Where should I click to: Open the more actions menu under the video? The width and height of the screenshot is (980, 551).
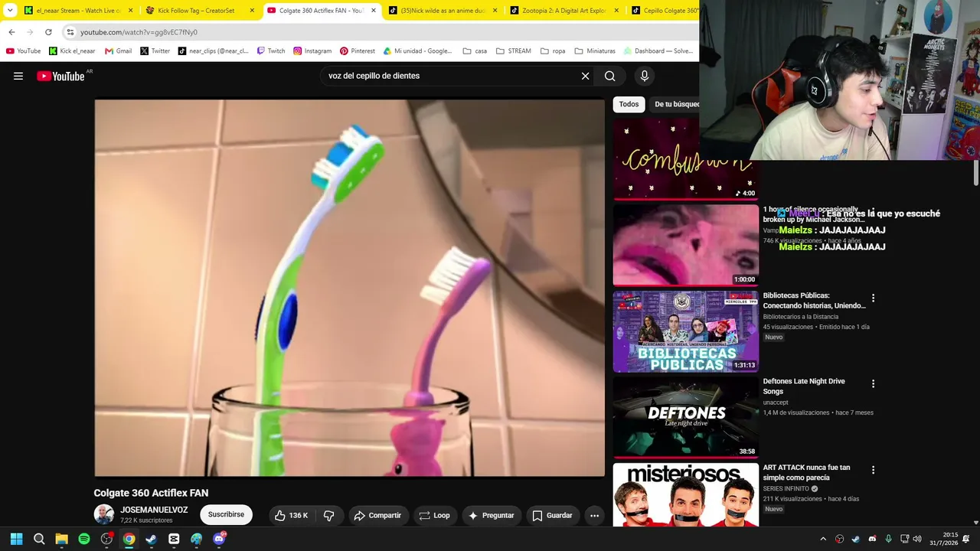point(594,516)
